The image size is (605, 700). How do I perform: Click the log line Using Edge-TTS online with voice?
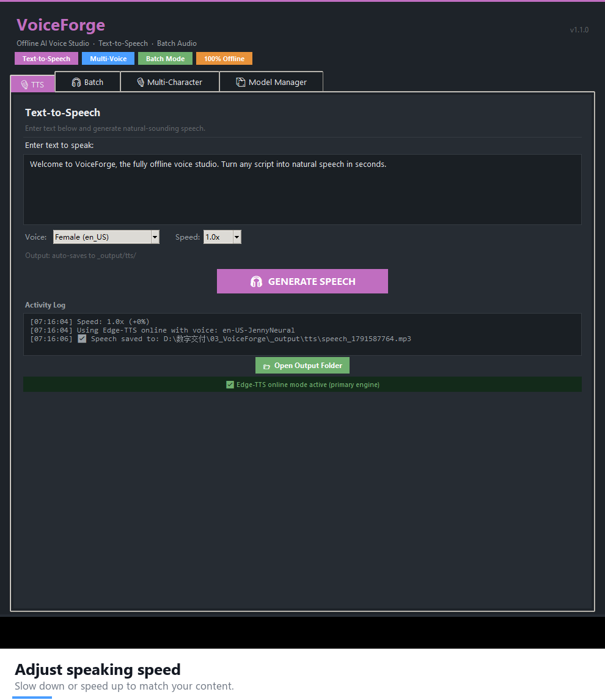click(163, 330)
